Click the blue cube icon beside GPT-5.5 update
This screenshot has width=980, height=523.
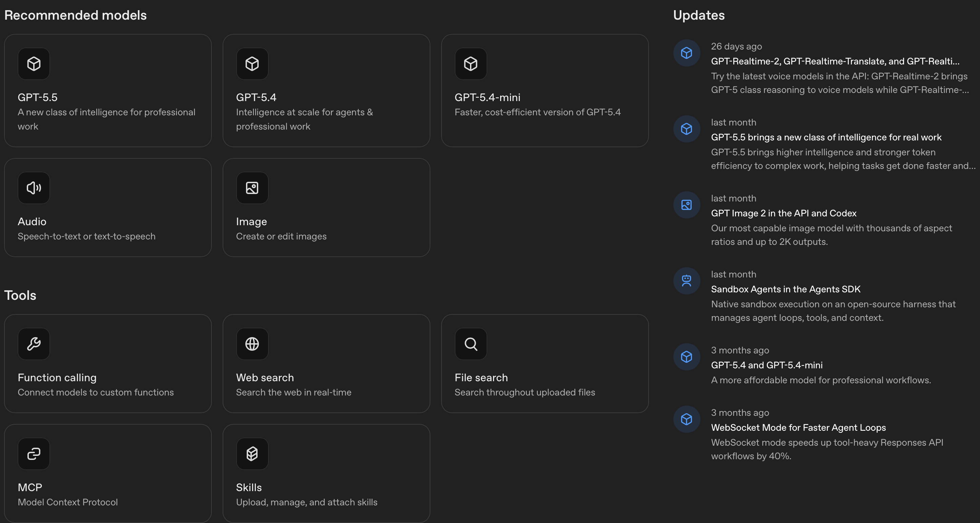pos(687,129)
